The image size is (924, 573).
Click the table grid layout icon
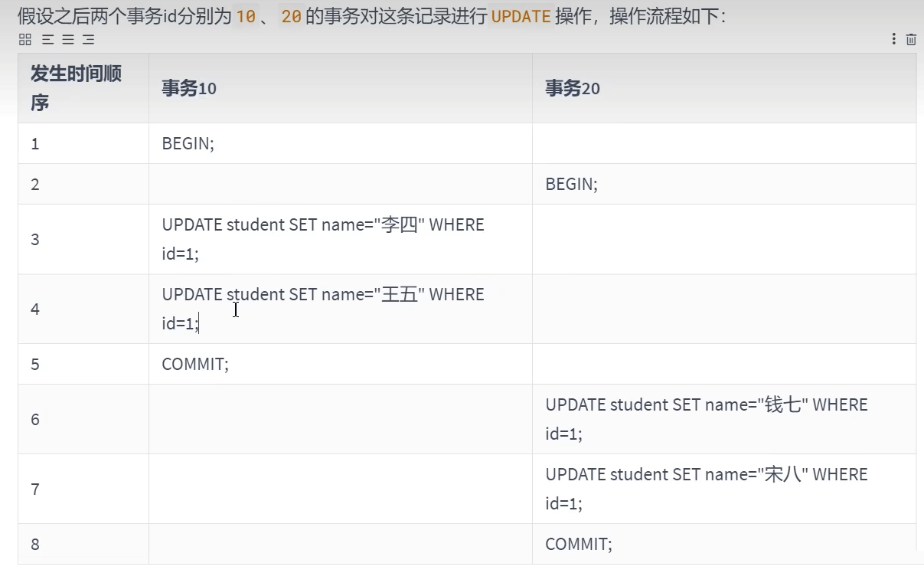click(24, 40)
